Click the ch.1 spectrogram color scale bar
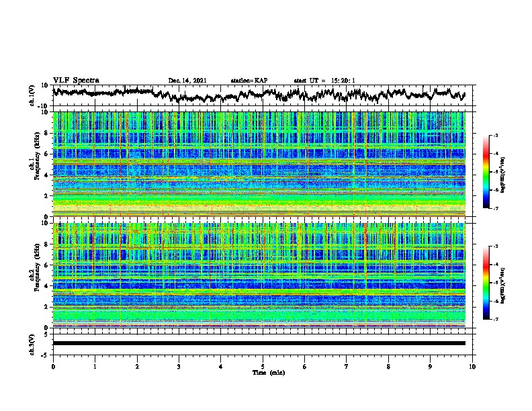 click(x=486, y=172)
